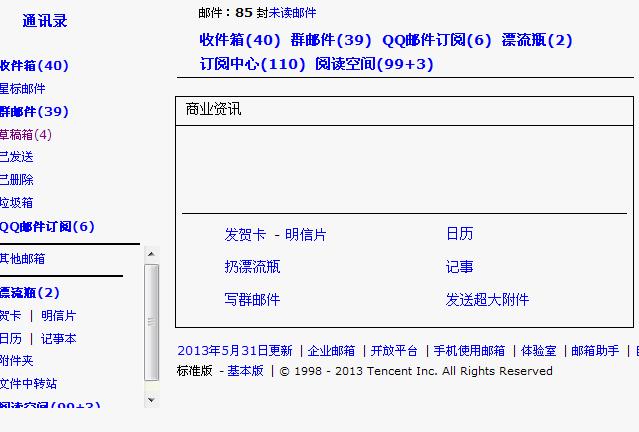The width and height of the screenshot is (639, 432).
Task: Open the 草稿箱(4) drafts folder
Action: click(26, 134)
